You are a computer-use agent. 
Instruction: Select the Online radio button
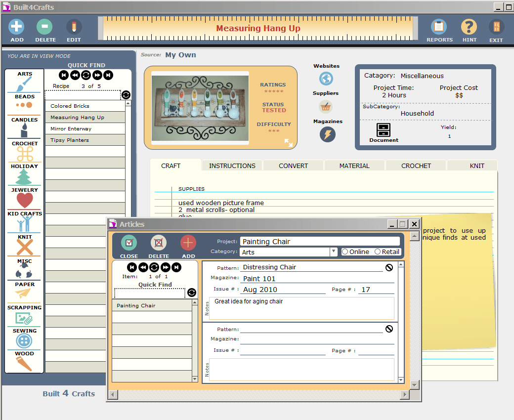345,252
